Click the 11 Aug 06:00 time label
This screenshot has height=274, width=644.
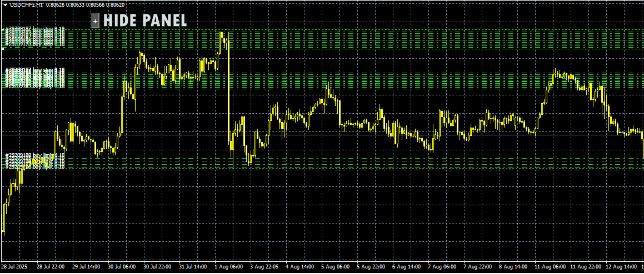click(x=549, y=267)
